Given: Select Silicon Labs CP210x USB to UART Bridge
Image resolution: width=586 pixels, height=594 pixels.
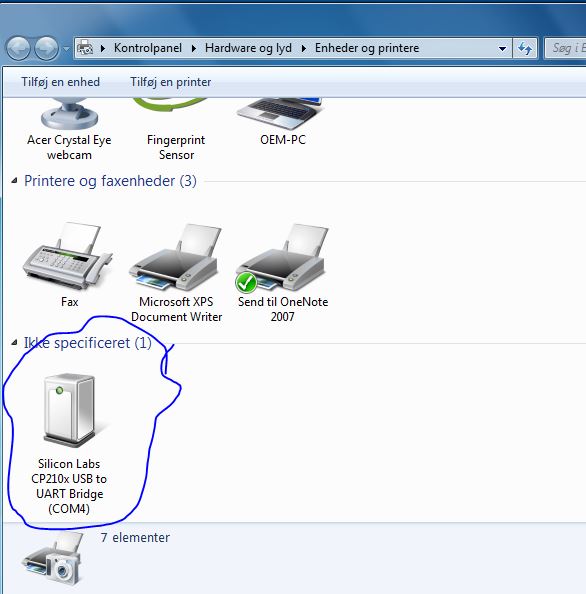Looking at the screenshot, I should (x=69, y=444).
